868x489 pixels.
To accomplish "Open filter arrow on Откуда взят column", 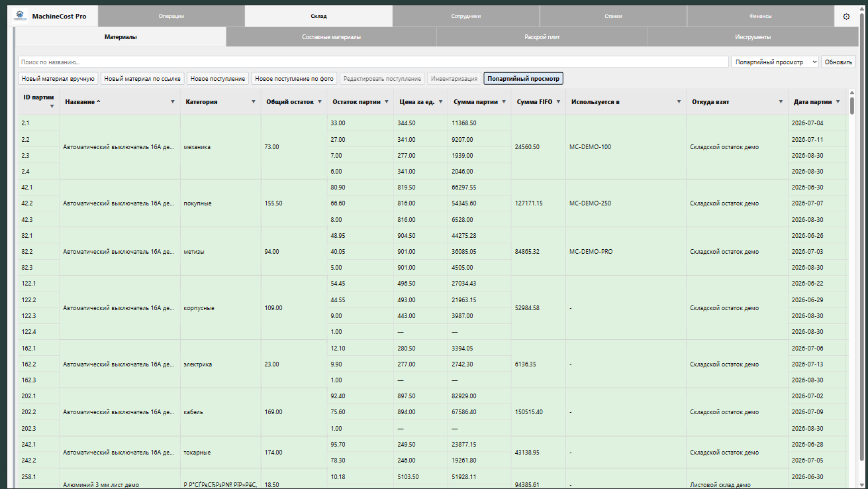I will (781, 102).
